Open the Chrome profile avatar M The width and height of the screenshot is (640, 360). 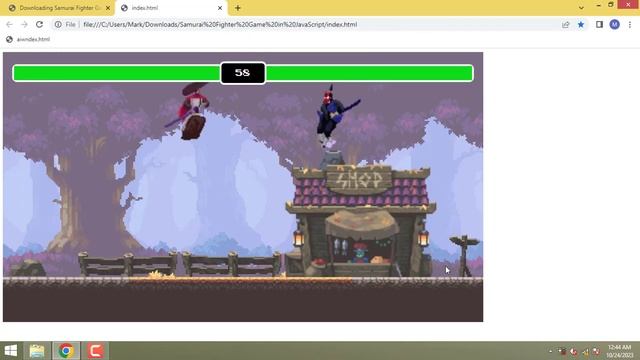point(615,24)
